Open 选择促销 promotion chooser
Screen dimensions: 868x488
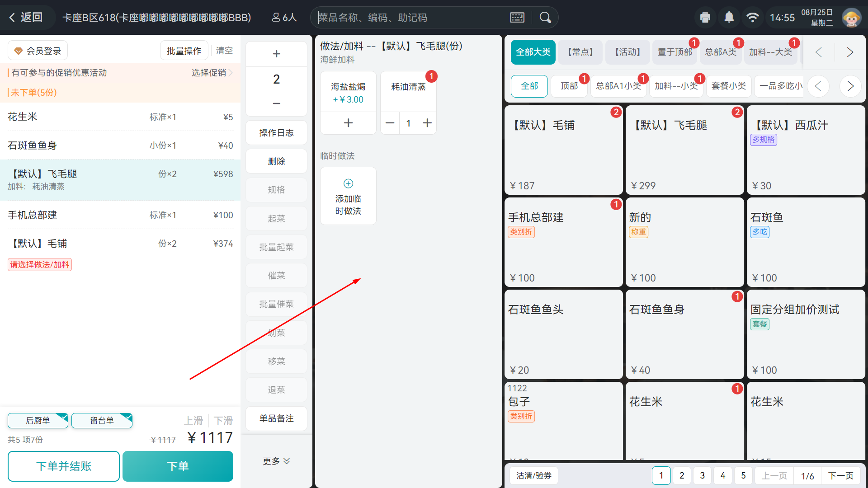coord(212,73)
